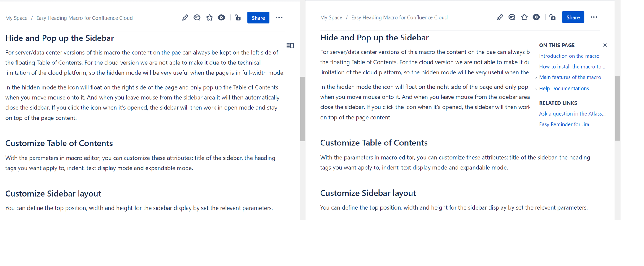Expand the Help Documentations chevron
This screenshot has width=644, height=266.
coord(536,89)
